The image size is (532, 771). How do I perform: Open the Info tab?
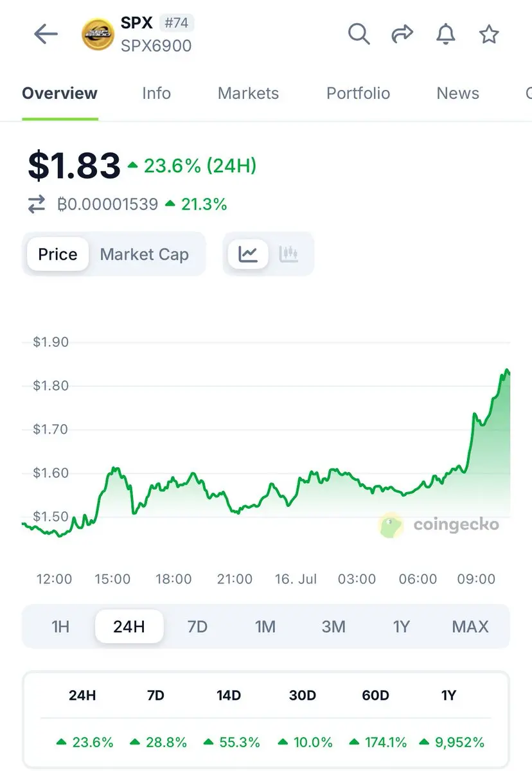coord(156,93)
